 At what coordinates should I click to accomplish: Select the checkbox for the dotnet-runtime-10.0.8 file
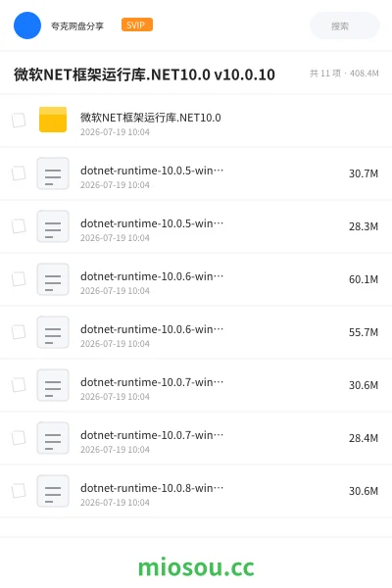[19, 491]
